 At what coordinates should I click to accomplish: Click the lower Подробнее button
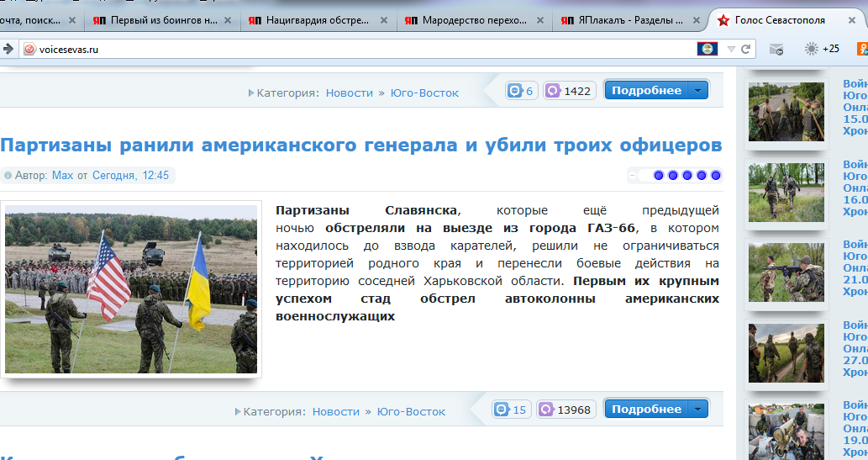point(646,409)
